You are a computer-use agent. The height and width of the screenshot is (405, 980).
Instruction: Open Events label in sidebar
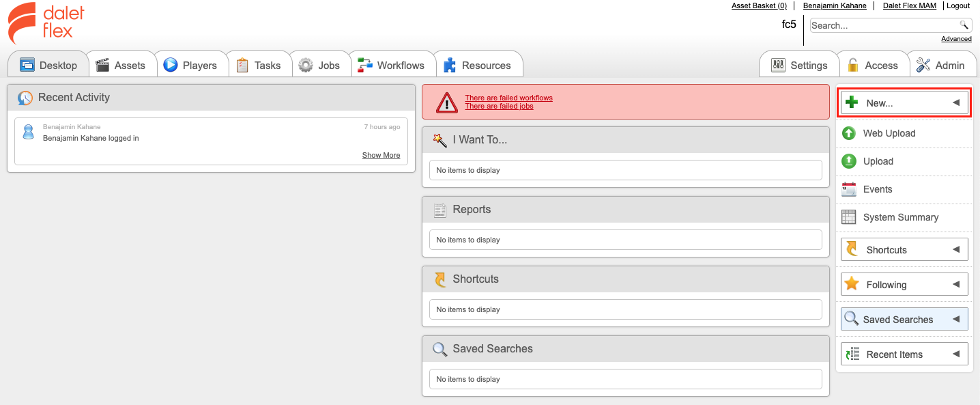878,189
